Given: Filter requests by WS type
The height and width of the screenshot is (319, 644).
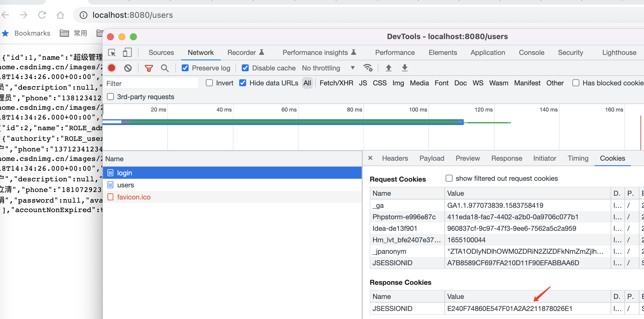Looking at the screenshot, I should (x=478, y=83).
